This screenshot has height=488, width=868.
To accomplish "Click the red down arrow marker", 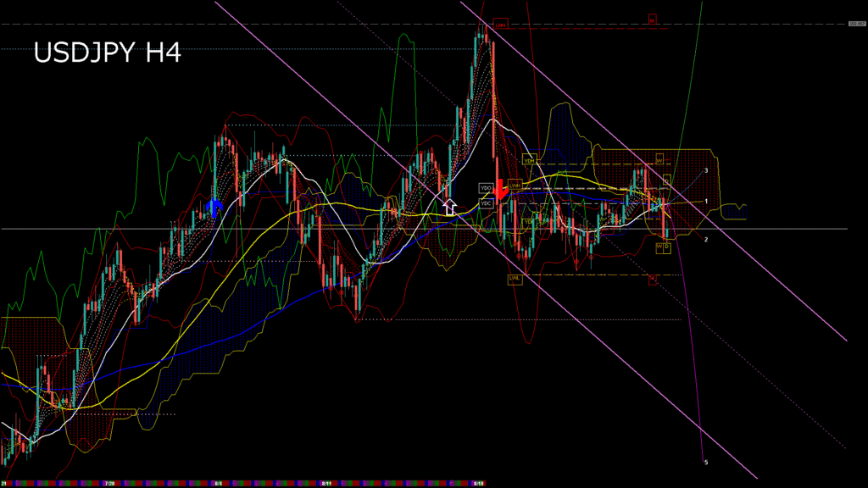I will pyautogui.click(x=501, y=188).
